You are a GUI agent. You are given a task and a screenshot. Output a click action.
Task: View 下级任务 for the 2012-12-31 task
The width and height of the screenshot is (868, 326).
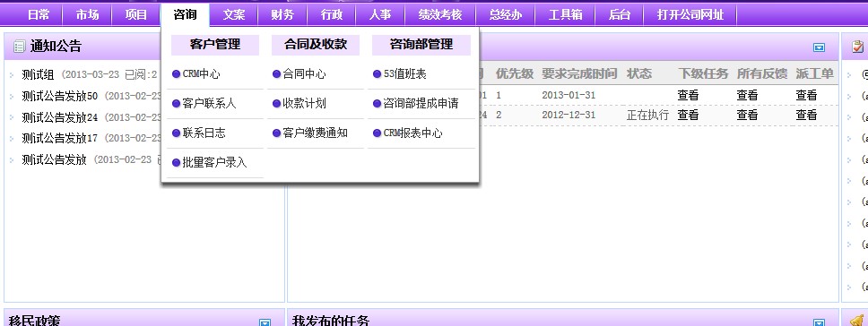click(x=688, y=116)
